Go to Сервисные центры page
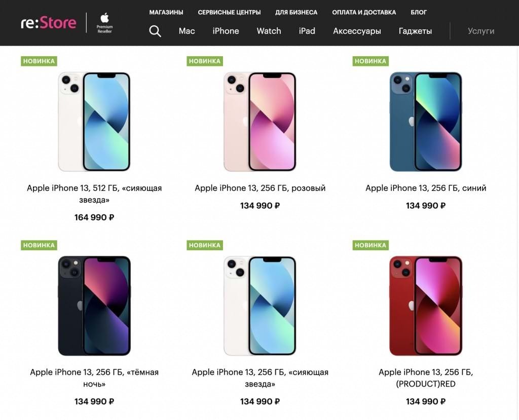 (229, 12)
